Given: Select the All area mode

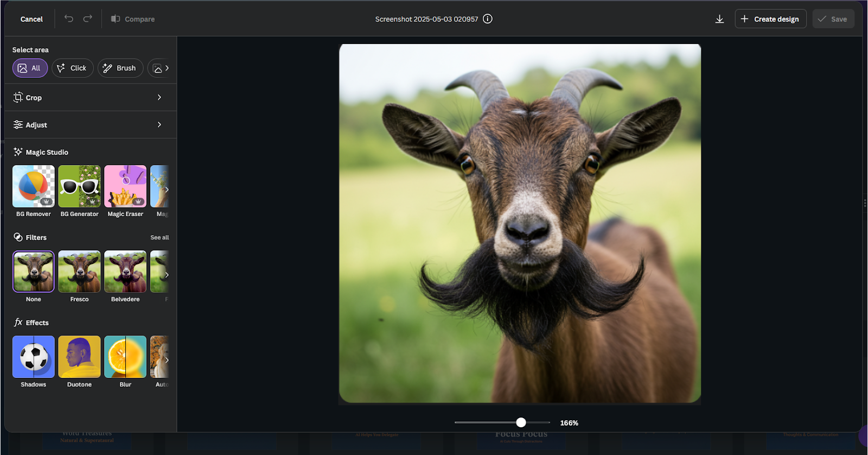Looking at the screenshot, I should click(x=30, y=68).
